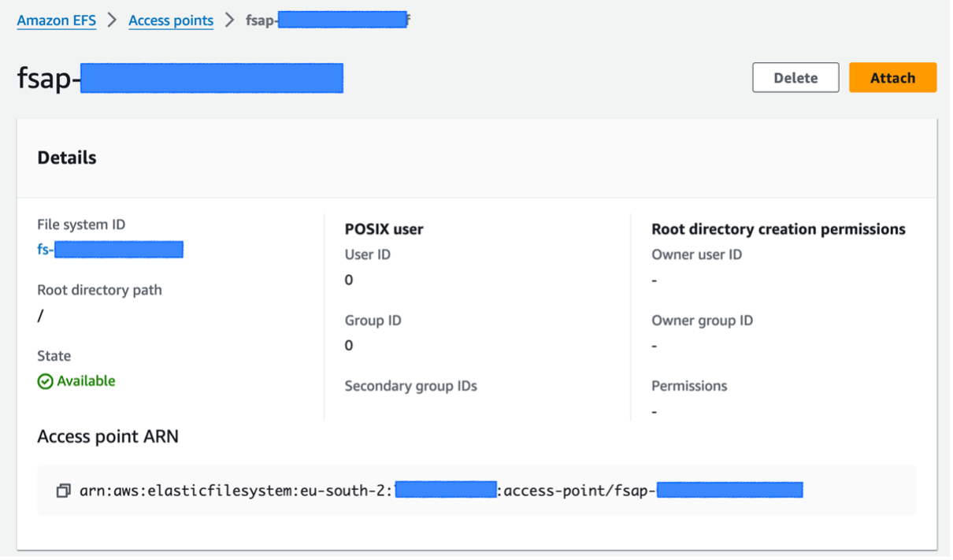Image resolution: width=953 pixels, height=560 pixels.
Task: Click the orange Attach button
Action: click(892, 78)
